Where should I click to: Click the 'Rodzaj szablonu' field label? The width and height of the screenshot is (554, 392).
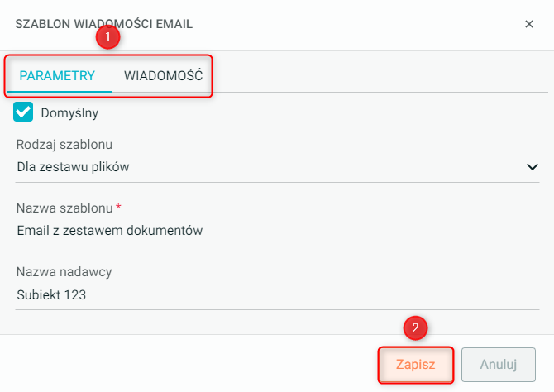tap(64, 145)
